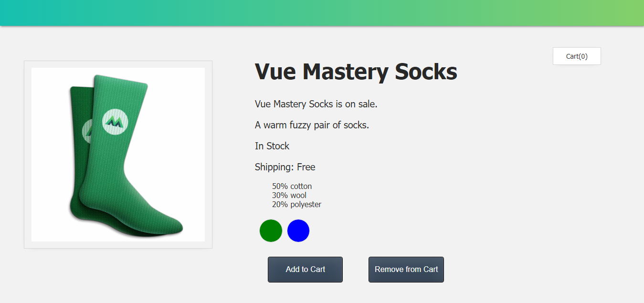
Task: Click the faded logo on the back sock
Action: 87,132
